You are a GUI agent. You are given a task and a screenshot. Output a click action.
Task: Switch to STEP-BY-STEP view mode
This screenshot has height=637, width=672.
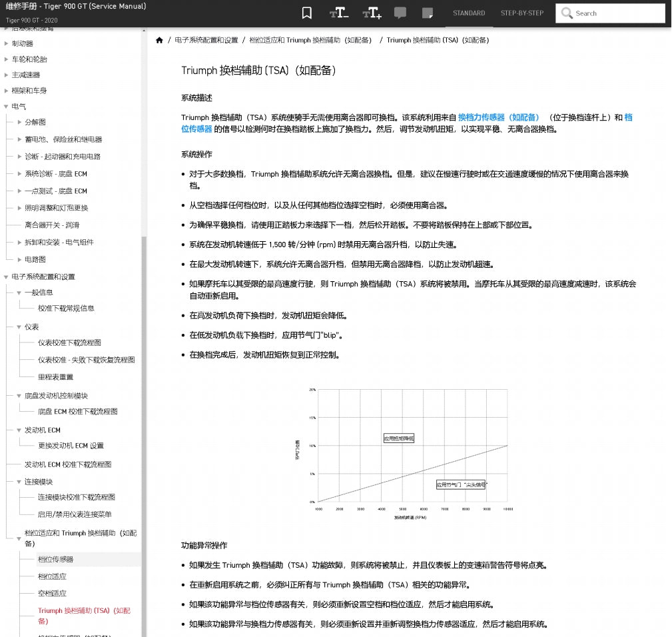click(x=522, y=13)
